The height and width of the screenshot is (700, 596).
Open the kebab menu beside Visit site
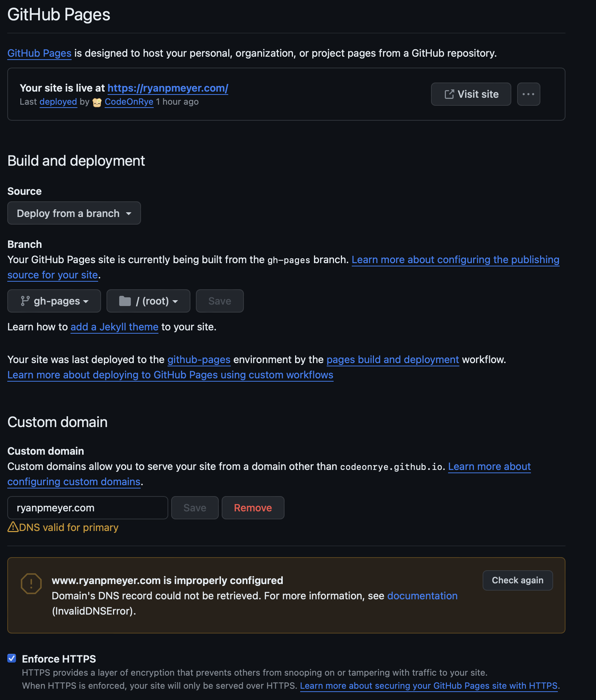coord(528,94)
